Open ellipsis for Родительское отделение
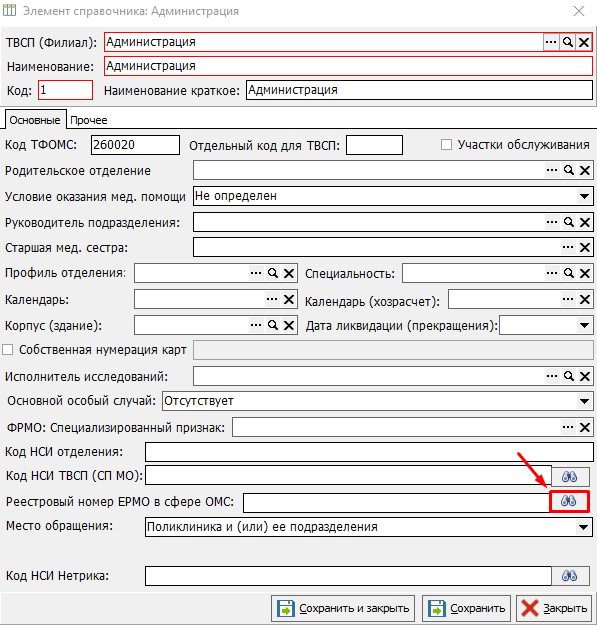 552,170
